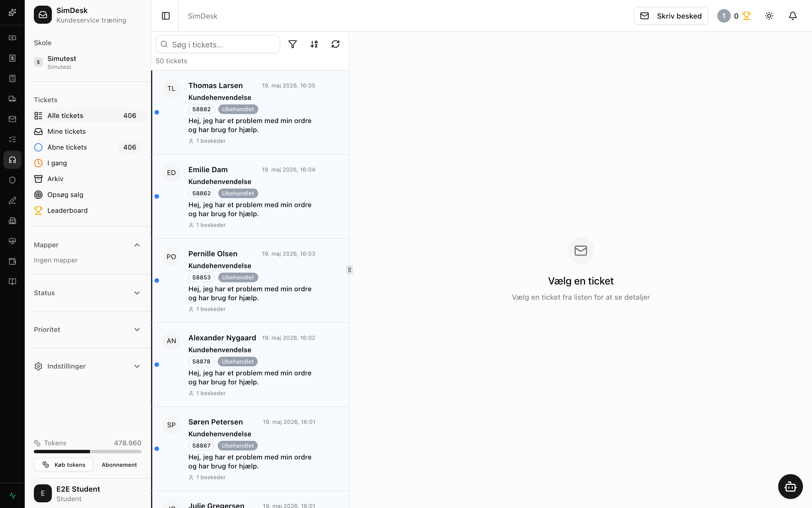Open the robot assistant chat button

click(790, 486)
